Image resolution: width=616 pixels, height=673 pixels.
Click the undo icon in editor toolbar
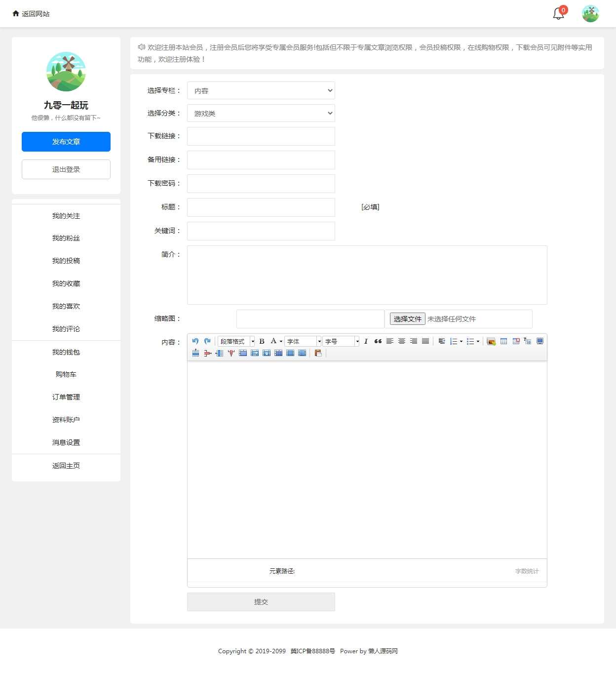tap(195, 341)
